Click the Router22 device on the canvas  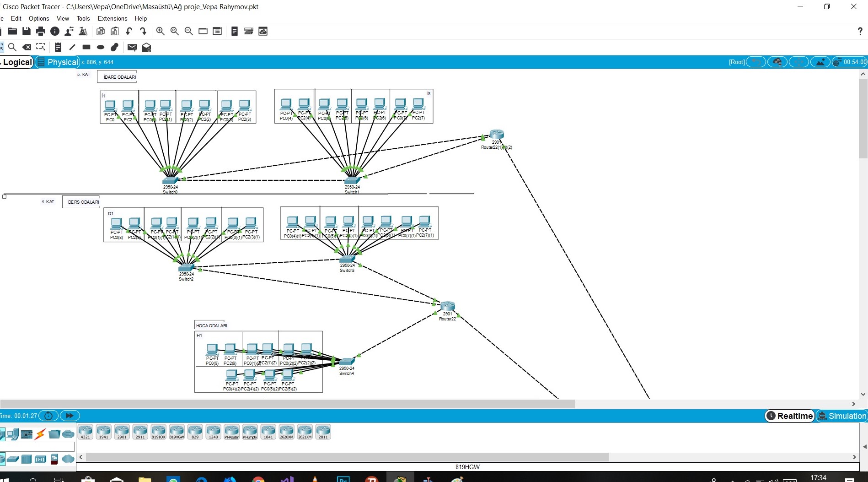[447, 307]
